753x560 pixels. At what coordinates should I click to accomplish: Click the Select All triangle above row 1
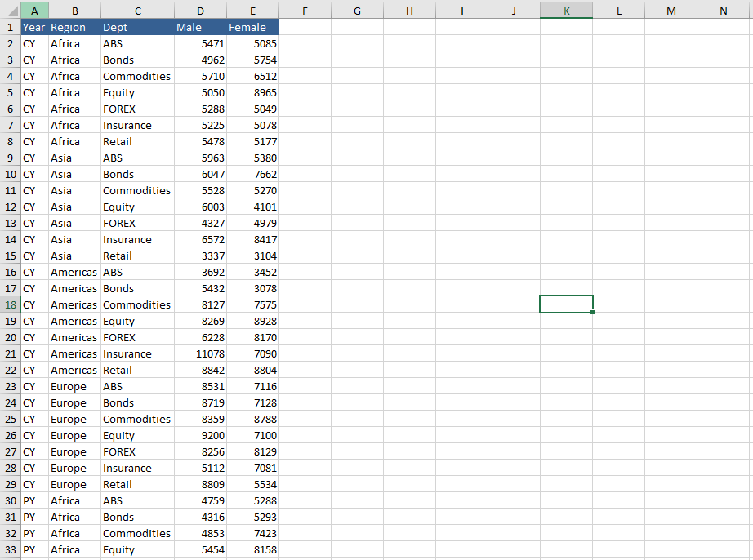10,11
